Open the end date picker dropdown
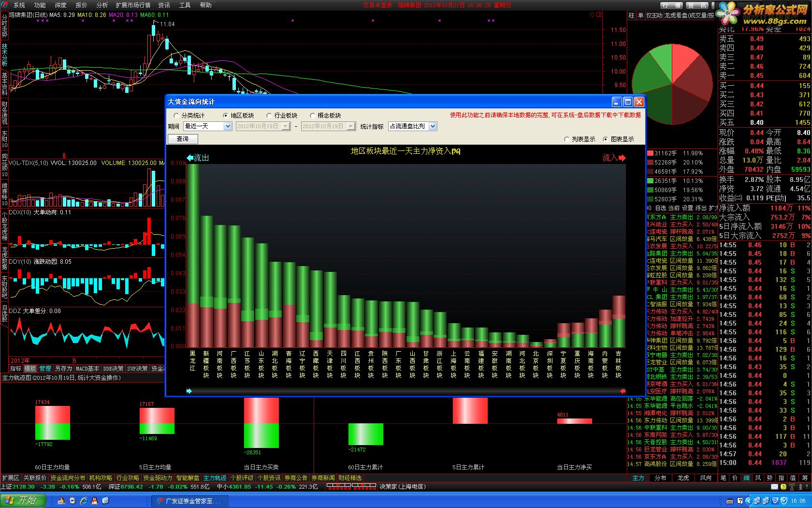This screenshot has width=812, height=508. (351, 126)
